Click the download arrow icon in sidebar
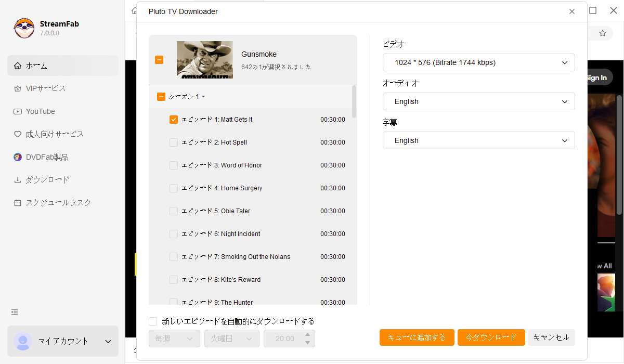This screenshot has width=624, height=364. tap(18, 180)
